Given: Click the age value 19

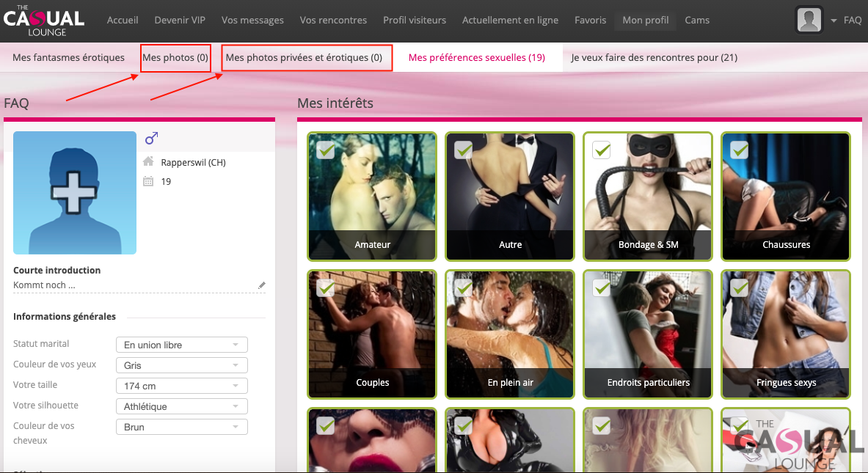Looking at the screenshot, I should [x=166, y=181].
